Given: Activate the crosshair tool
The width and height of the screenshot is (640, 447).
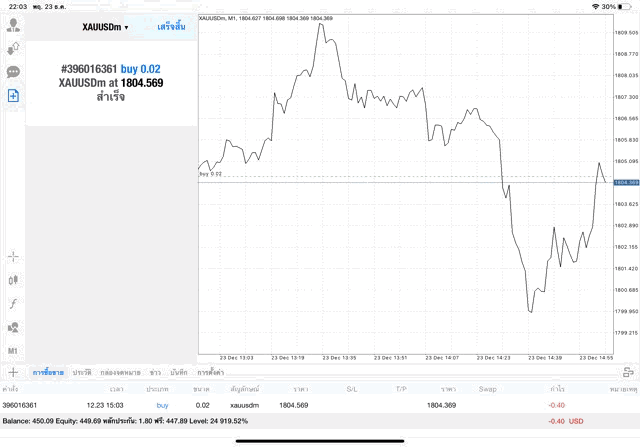Looking at the screenshot, I should 13,257.
